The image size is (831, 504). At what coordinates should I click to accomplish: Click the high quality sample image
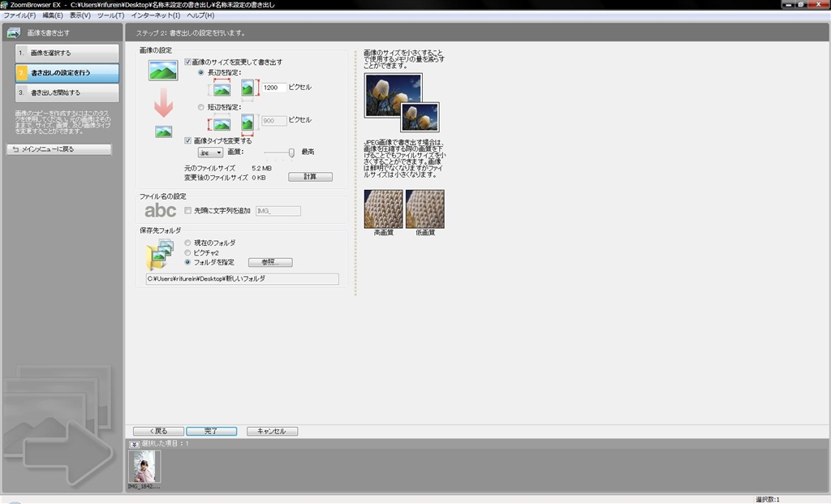pos(383,209)
